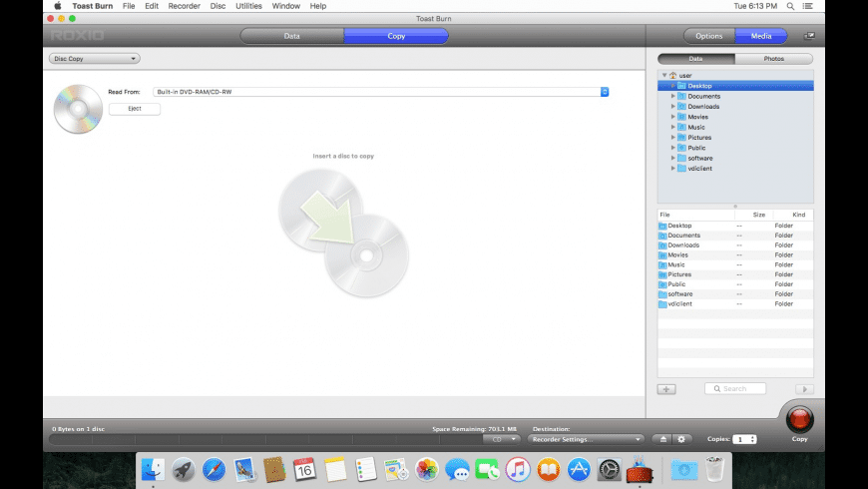Image resolution: width=868 pixels, height=489 pixels.
Task: Open the File menu
Action: click(x=129, y=6)
